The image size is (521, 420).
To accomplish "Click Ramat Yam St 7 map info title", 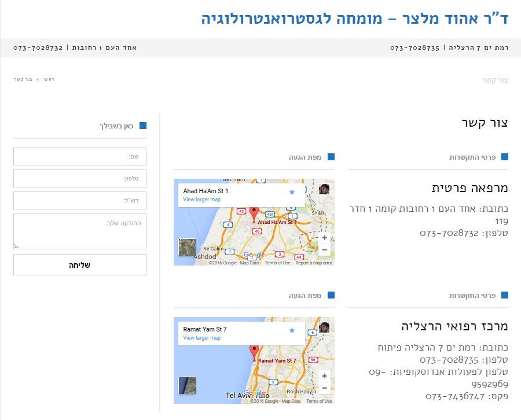I will (205, 329).
